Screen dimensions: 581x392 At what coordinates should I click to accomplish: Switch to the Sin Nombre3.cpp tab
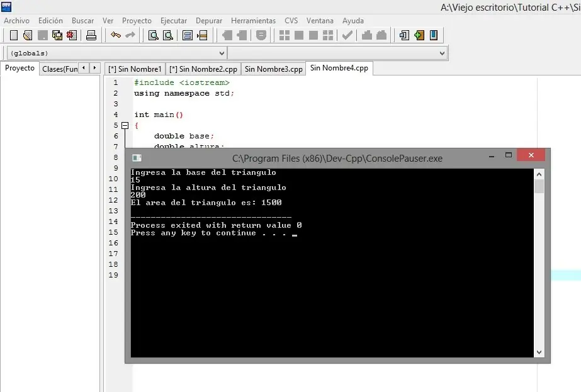click(273, 69)
